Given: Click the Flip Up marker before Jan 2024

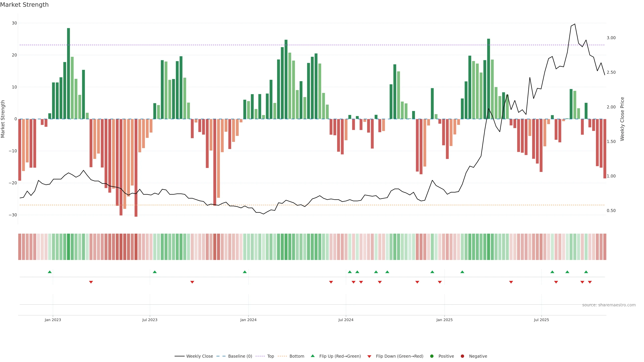Looking at the screenshot, I should (245, 272).
